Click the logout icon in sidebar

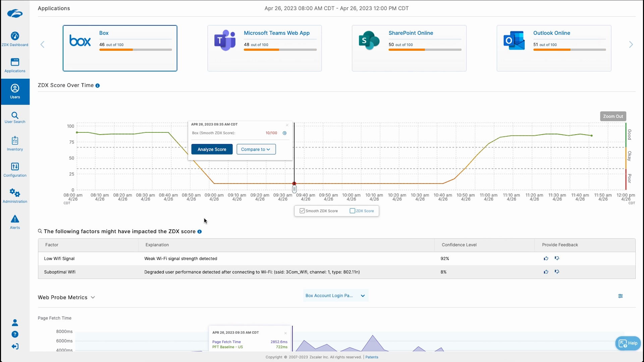15,346
